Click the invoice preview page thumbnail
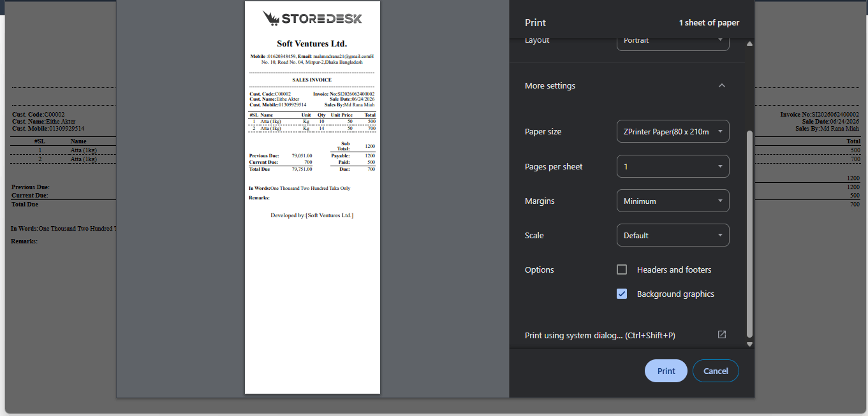Image resolution: width=868 pixels, height=416 pixels. click(x=313, y=197)
